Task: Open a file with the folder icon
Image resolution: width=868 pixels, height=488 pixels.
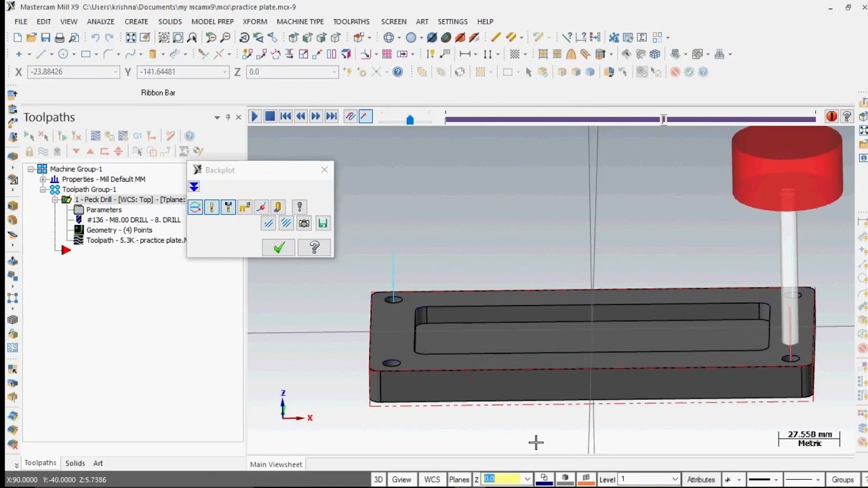Action: 31,38
